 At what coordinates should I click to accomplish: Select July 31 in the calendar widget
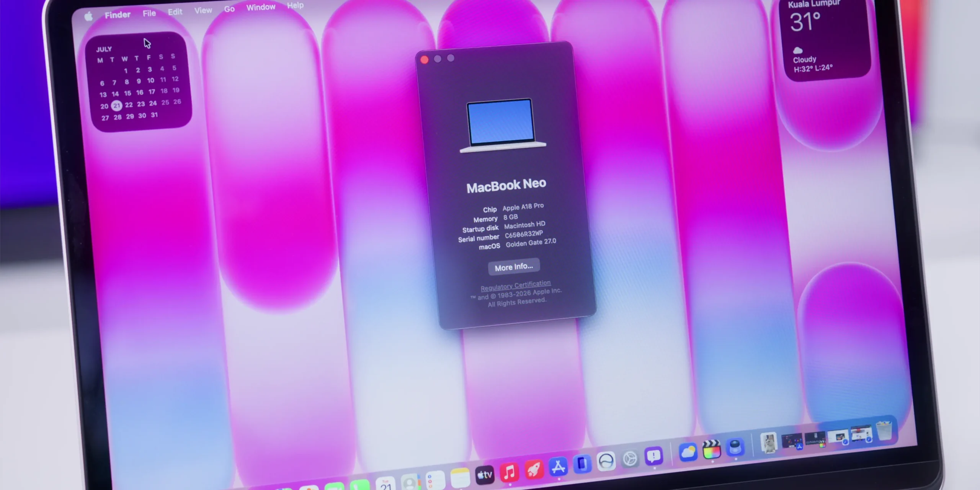[154, 115]
